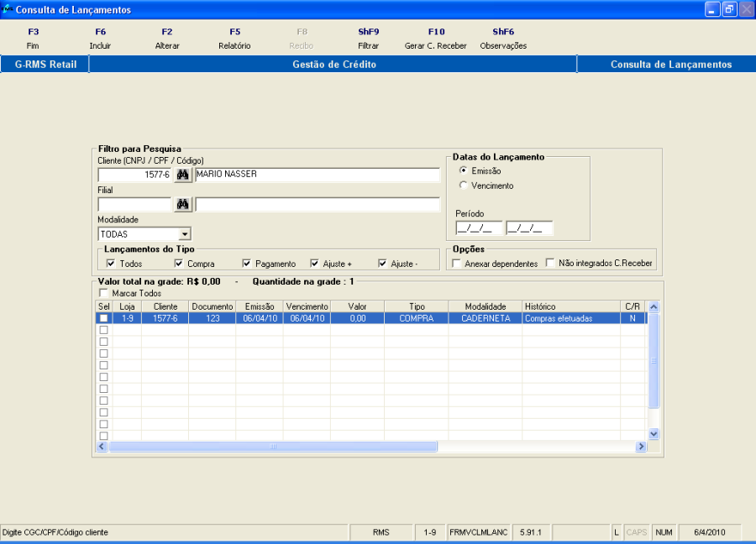The height and width of the screenshot is (544, 756).
Task: Click the Loja column header
Action: coord(128,306)
